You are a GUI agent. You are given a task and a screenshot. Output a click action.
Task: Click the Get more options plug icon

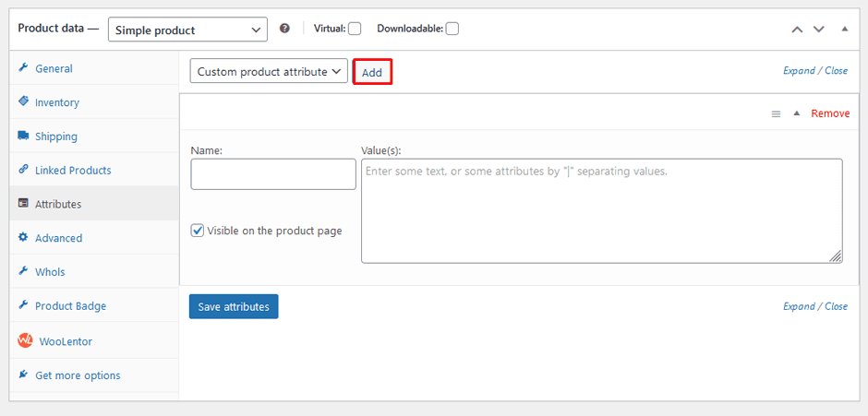(x=23, y=374)
